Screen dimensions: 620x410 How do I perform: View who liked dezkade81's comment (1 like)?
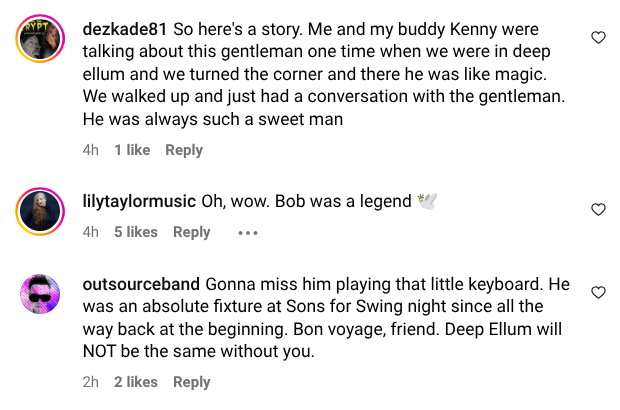[132, 150]
